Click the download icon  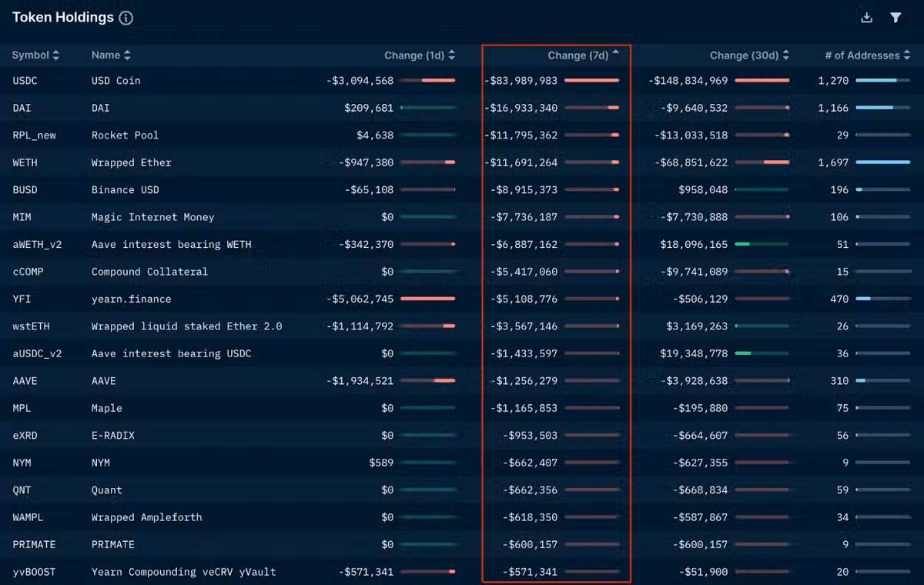click(x=866, y=18)
